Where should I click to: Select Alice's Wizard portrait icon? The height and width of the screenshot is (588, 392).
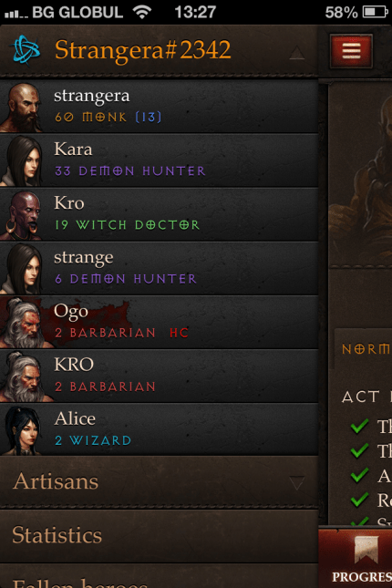[x=21, y=430]
